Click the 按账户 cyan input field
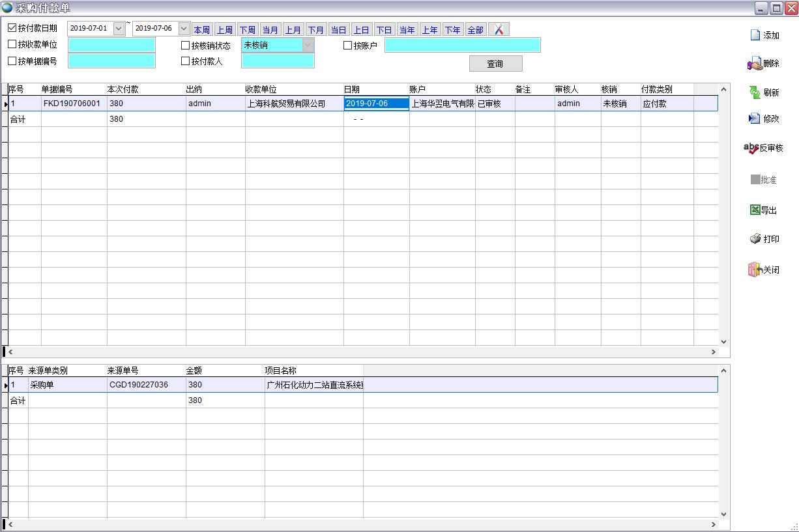799x532 pixels. tap(462, 45)
